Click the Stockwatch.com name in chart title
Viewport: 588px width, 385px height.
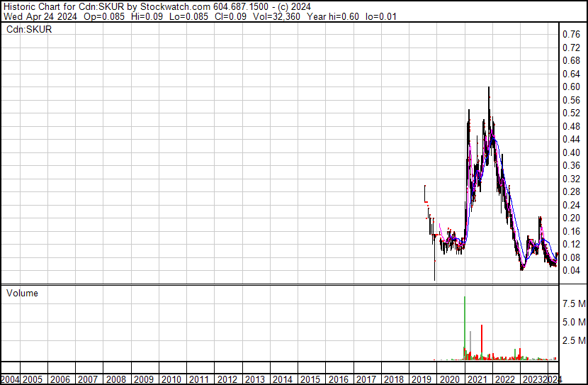175,7
